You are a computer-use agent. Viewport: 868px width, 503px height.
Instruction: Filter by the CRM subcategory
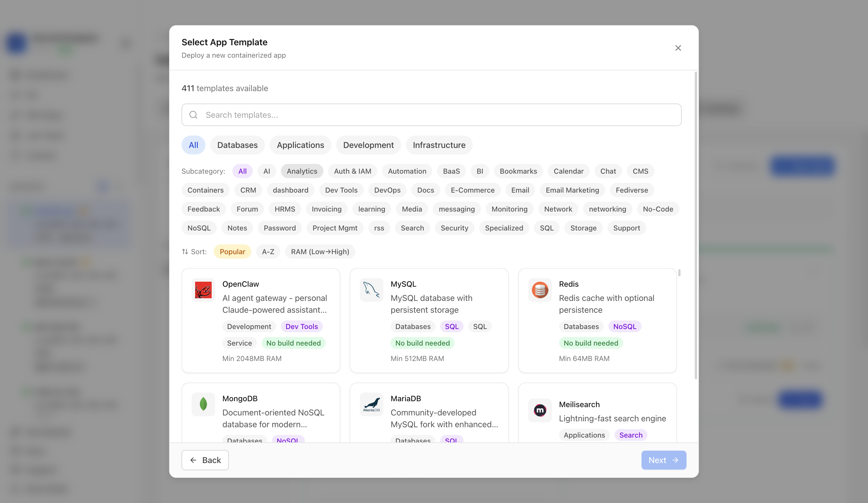click(x=248, y=190)
